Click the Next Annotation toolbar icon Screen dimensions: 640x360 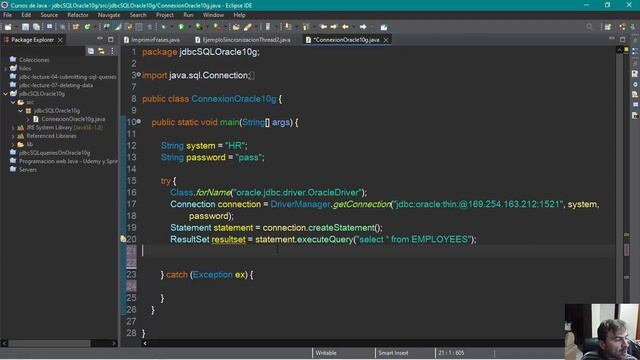pos(288,27)
